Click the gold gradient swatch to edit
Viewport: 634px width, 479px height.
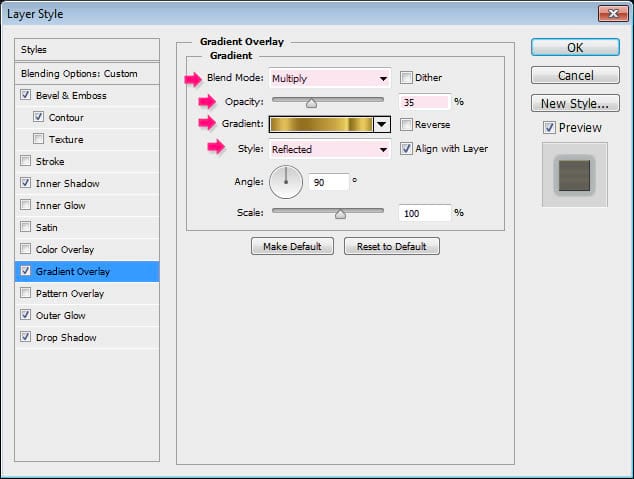321,124
